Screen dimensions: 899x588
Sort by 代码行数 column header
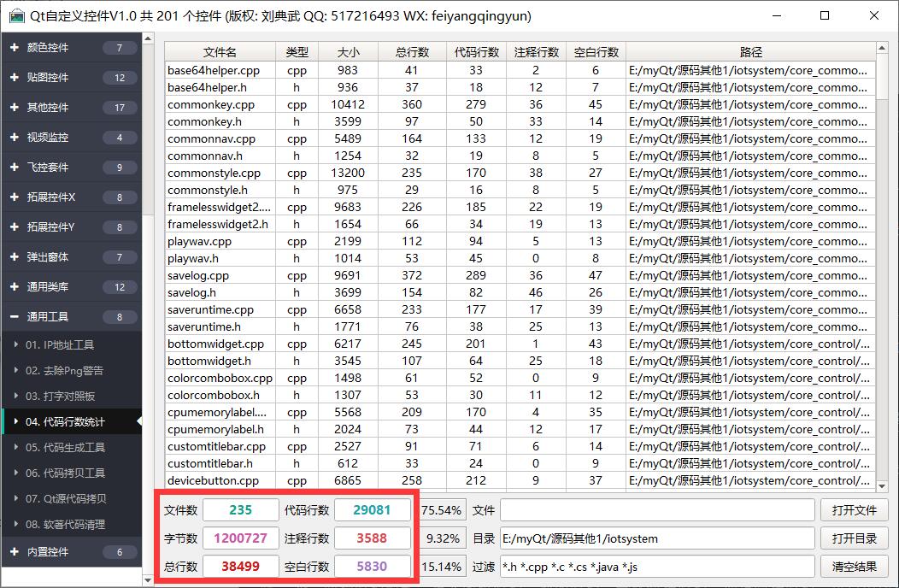click(x=476, y=52)
